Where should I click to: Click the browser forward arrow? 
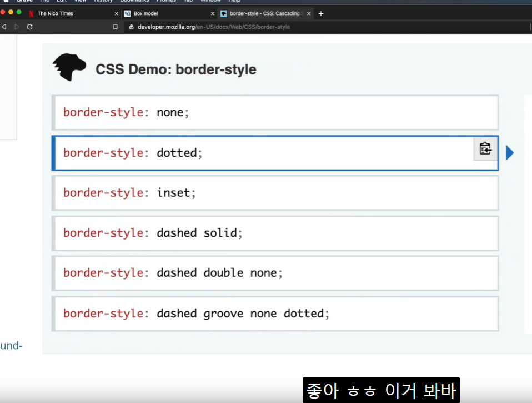click(x=17, y=27)
